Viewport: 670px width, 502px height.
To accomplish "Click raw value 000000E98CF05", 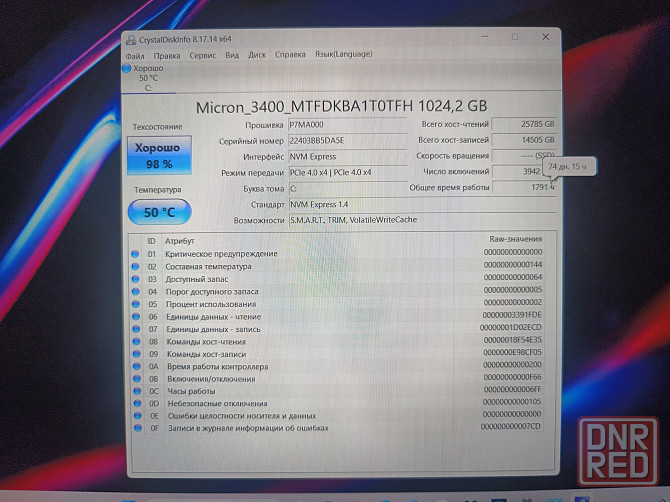I will (x=512, y=352).
